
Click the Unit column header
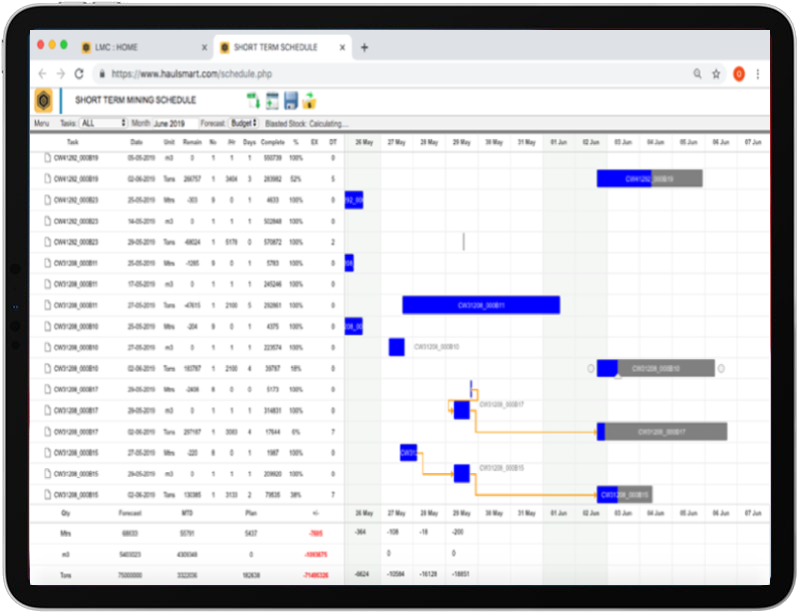tap(169, 142)
